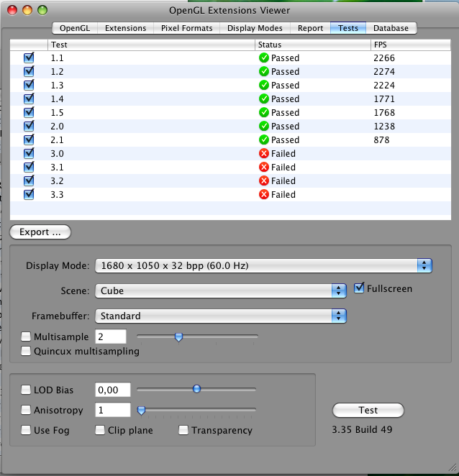Enable the Transparency option
The image size is (459, 476).
pyautogui.click(x=183, y=430)
